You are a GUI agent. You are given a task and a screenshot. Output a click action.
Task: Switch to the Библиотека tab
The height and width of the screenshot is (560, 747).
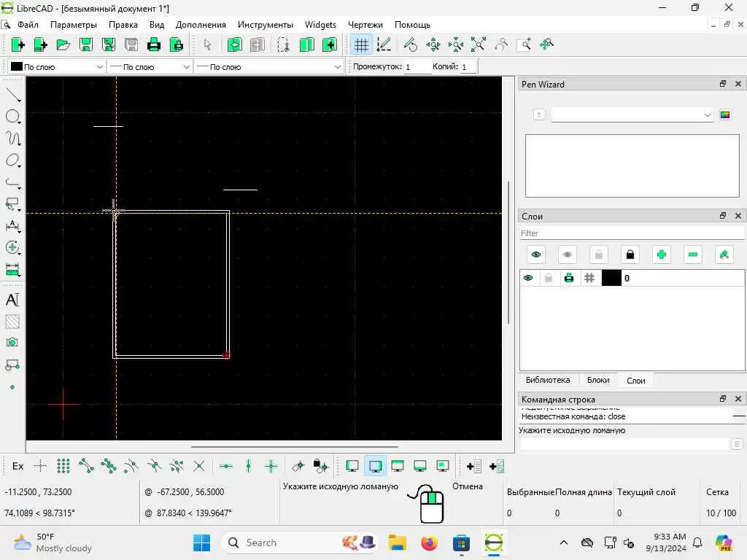click(547, 380)
